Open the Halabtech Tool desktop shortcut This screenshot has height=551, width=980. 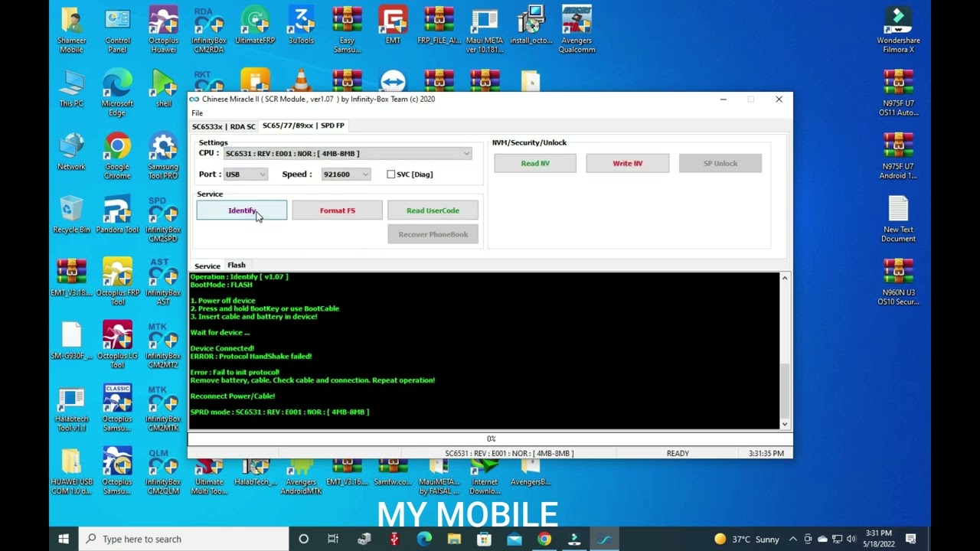tap(71, 408)
